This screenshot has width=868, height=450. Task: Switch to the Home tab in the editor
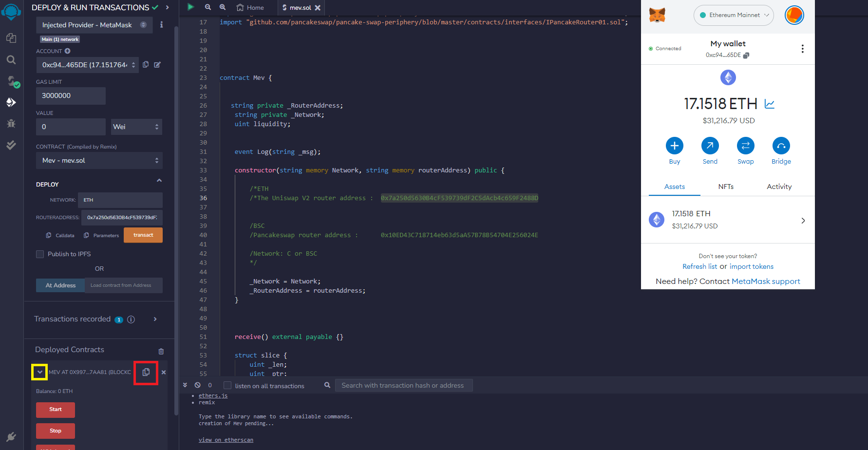[250, 7]
